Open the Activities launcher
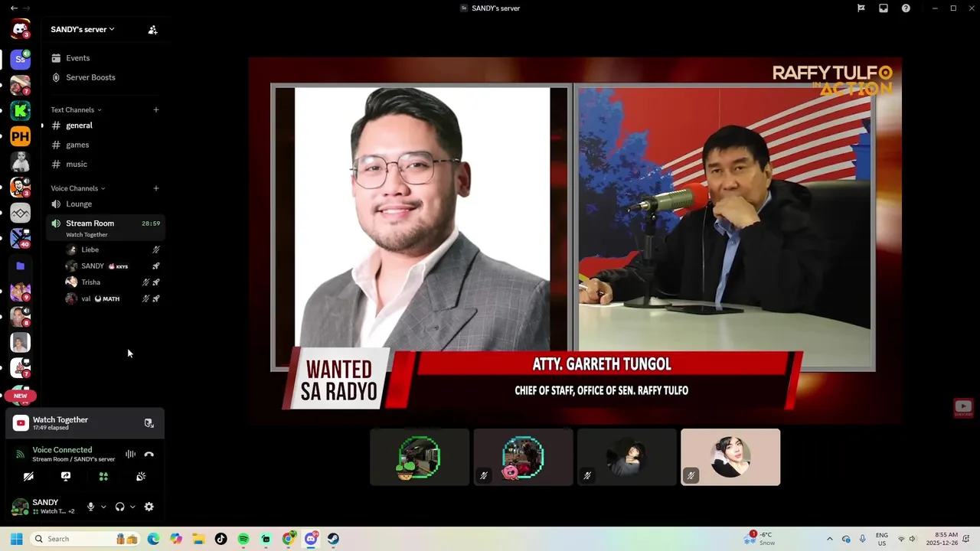 tap(103, 476)
